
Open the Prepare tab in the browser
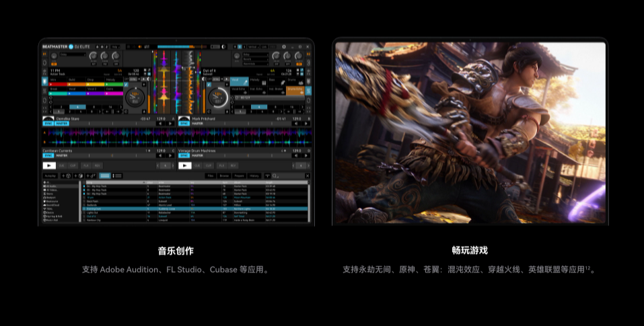click(x=239, y=175)
